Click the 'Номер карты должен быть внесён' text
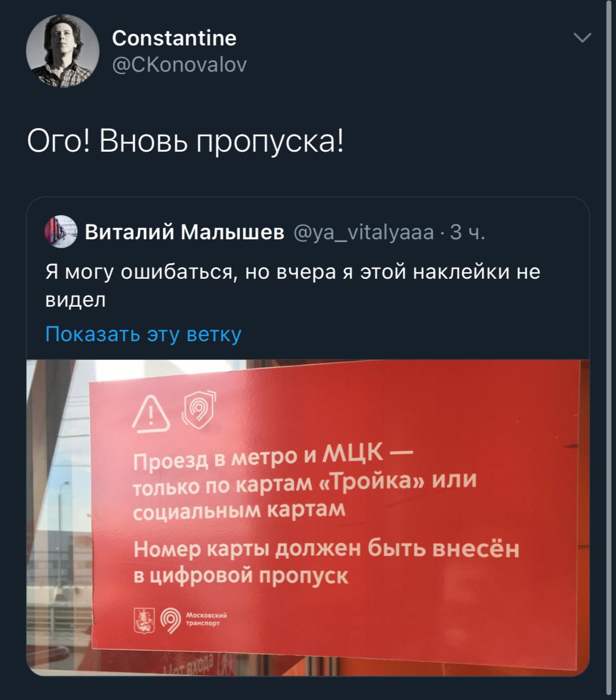Screen dimensions: 616x700 [x=326, y=548]
